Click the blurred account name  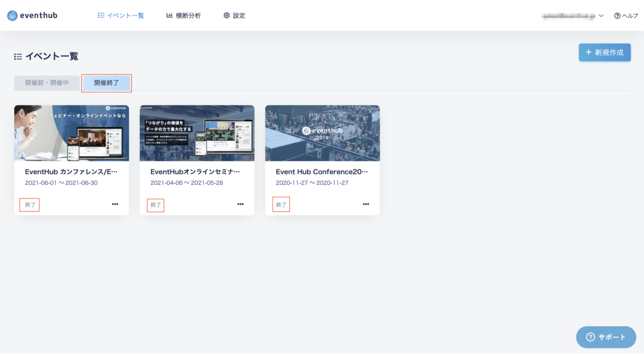coord(568,16)
